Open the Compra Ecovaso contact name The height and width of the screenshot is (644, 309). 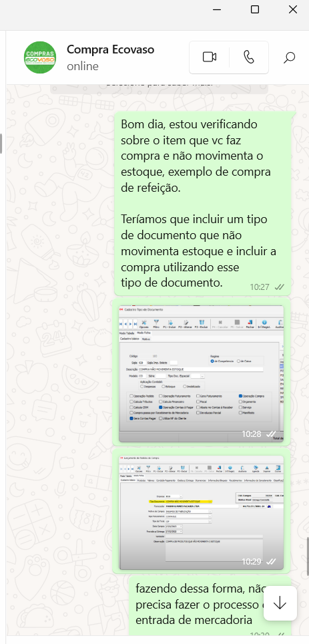click(110, 49)
